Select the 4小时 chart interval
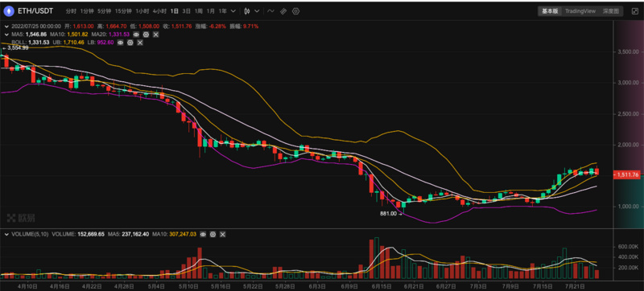 pyautogui.click(x=159, y=11)
